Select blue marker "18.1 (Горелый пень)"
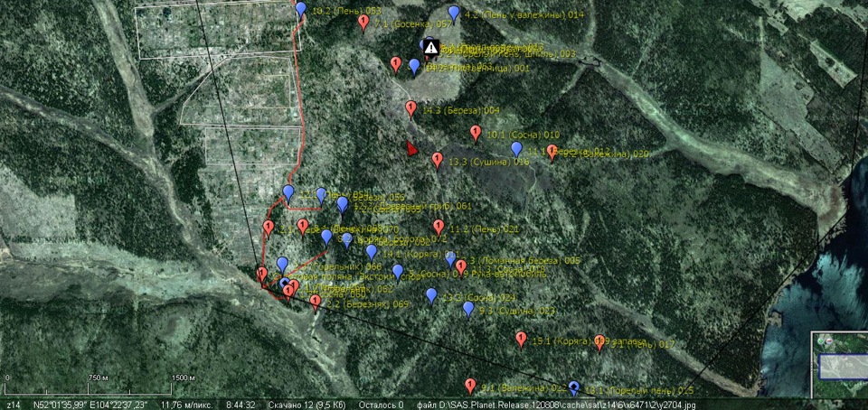 [x=573, y=388]
